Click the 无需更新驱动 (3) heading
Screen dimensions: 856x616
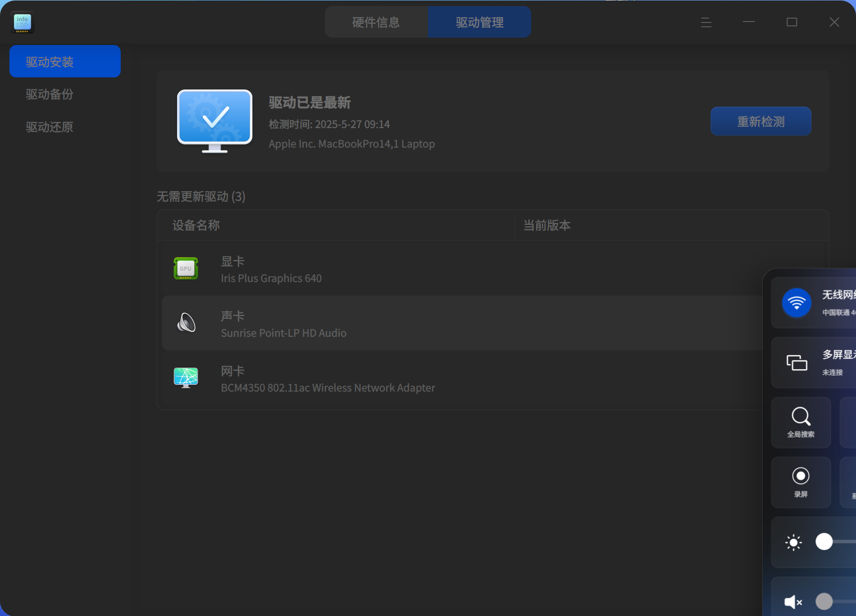(x=201, y=197)
